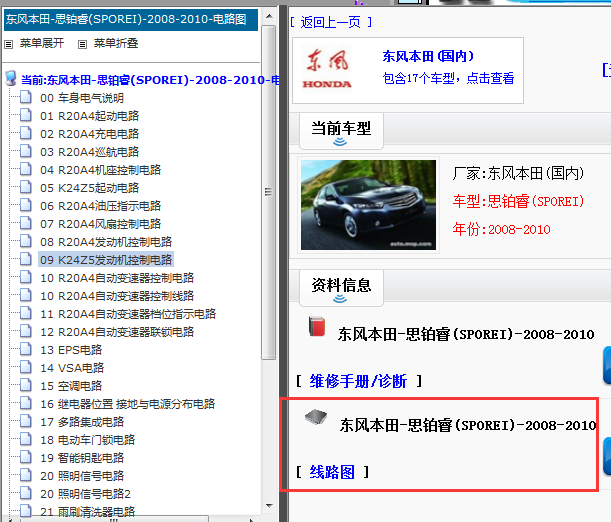Go back via 返回上一页 link
Screen dimensions: 611x522
[x=331, y=22]
